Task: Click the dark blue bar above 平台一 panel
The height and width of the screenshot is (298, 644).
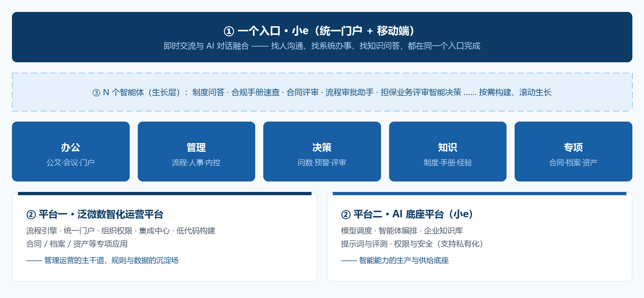Action: coord(165,193)
